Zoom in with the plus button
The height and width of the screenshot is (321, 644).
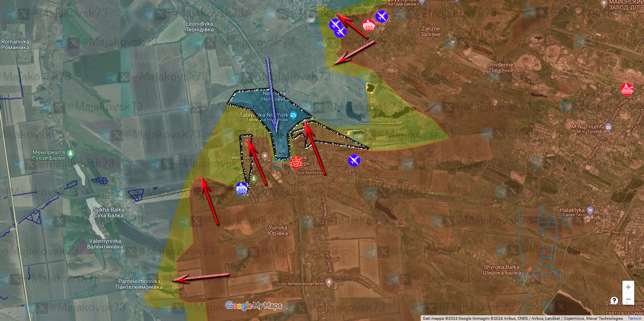pos(628,287)
